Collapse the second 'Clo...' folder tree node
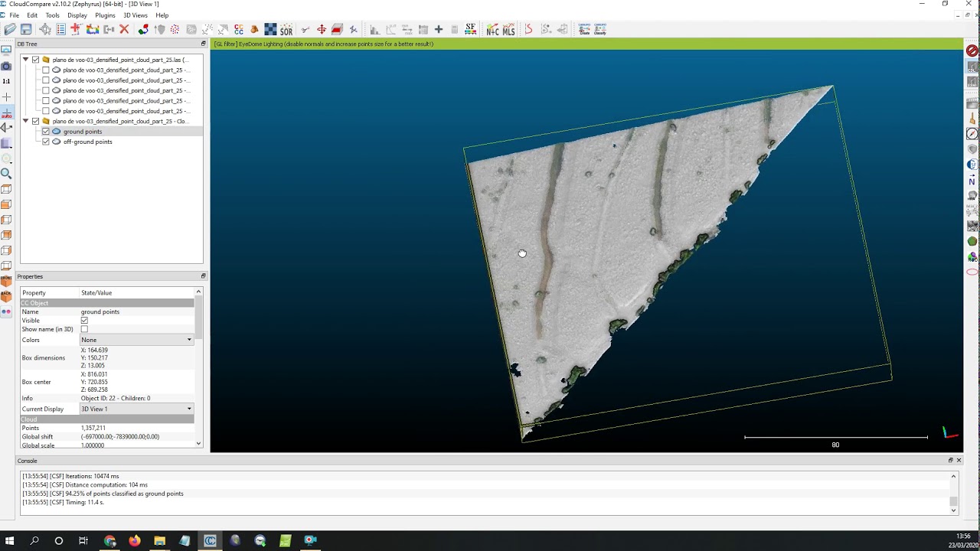Viewport: 980px width, 551px height. click(x=25, y=121)
